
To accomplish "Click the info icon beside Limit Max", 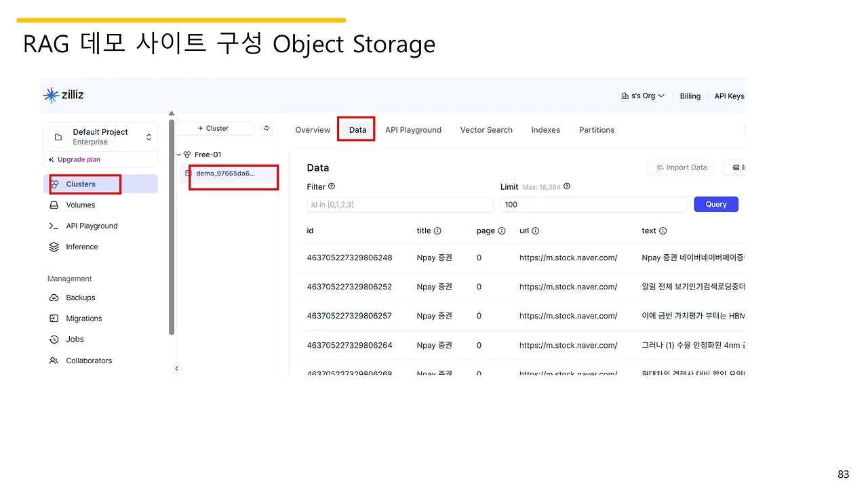I will click(x=567, y=186).
